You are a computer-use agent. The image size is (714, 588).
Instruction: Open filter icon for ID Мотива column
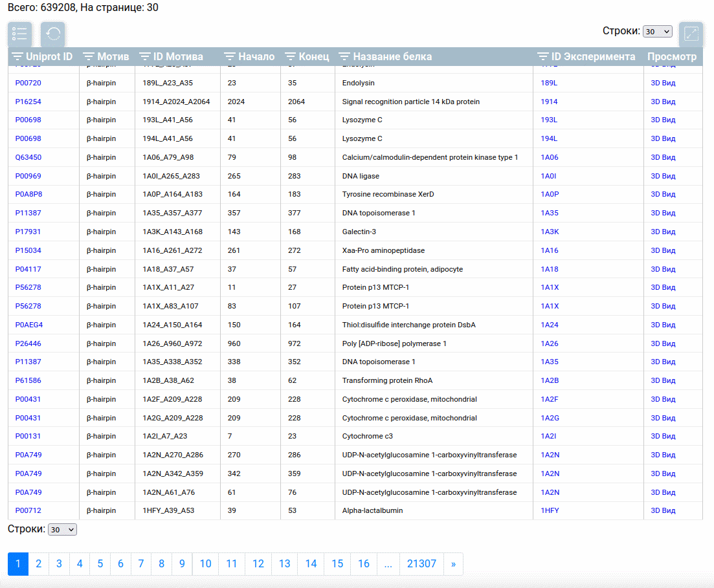(145, 56)
